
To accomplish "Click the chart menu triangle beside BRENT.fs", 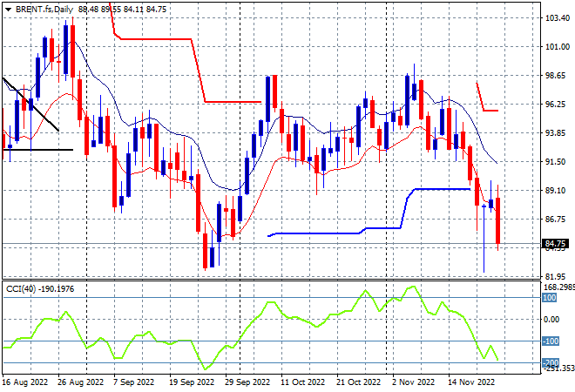I will click(x=8, y=10).
